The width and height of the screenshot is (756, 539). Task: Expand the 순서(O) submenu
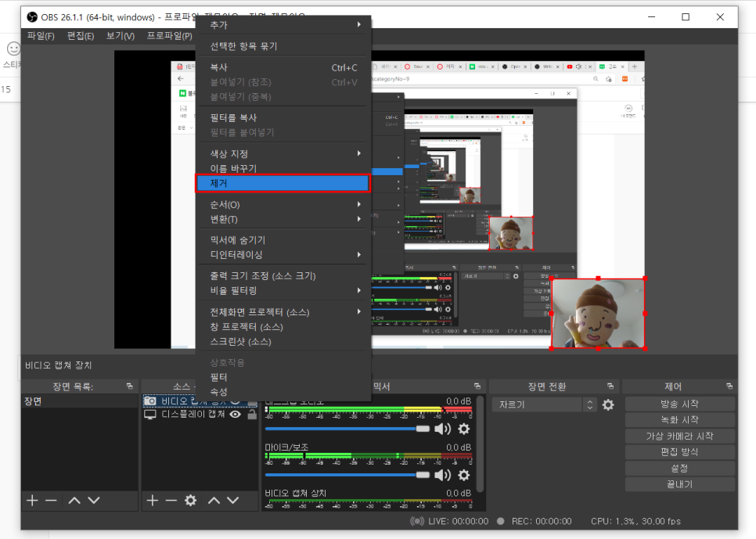[x=283, y=204]
